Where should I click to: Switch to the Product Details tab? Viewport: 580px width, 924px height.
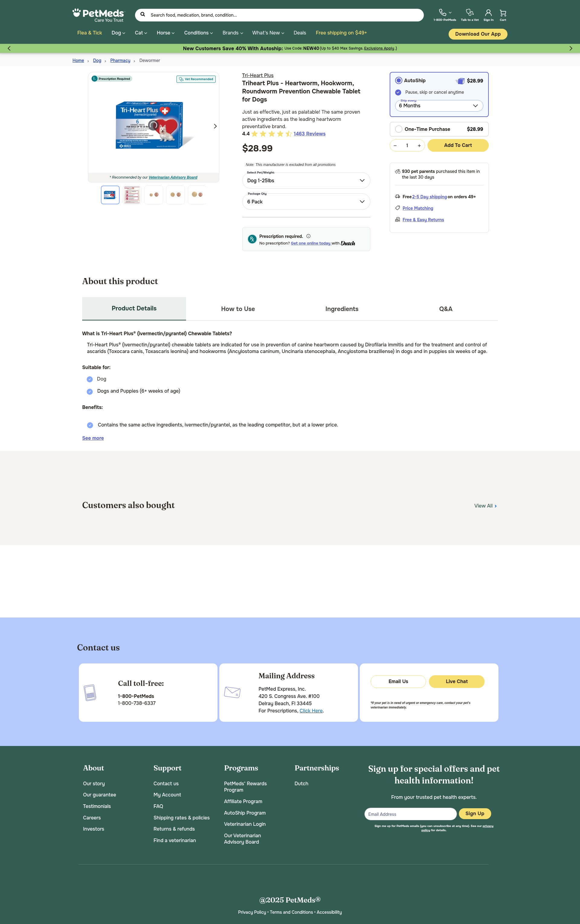click(x=134, y=309)
